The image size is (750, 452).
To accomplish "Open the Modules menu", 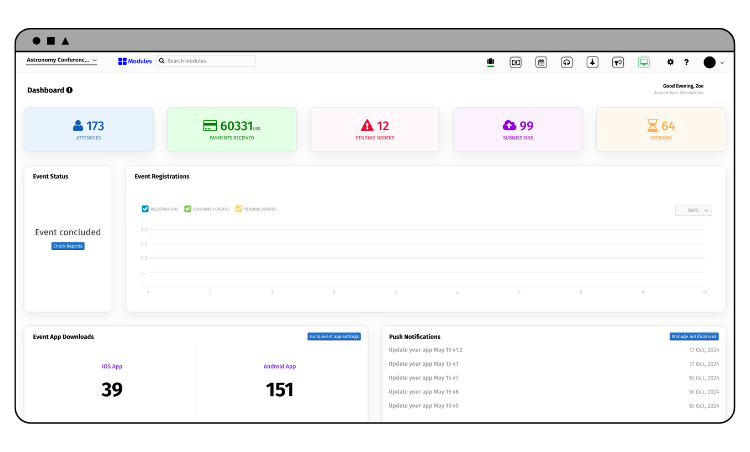I will pyautogui.click(x=135, y=61).
